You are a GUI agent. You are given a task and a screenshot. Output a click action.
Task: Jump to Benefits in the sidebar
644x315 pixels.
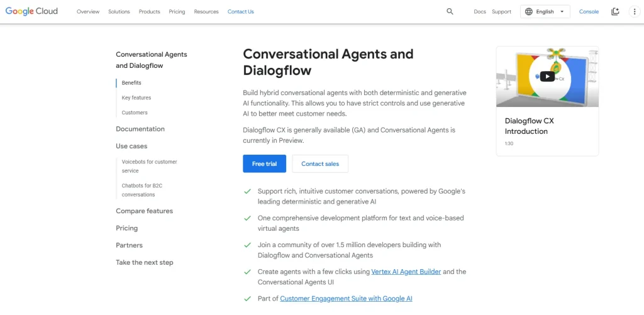tap(131, 82)
